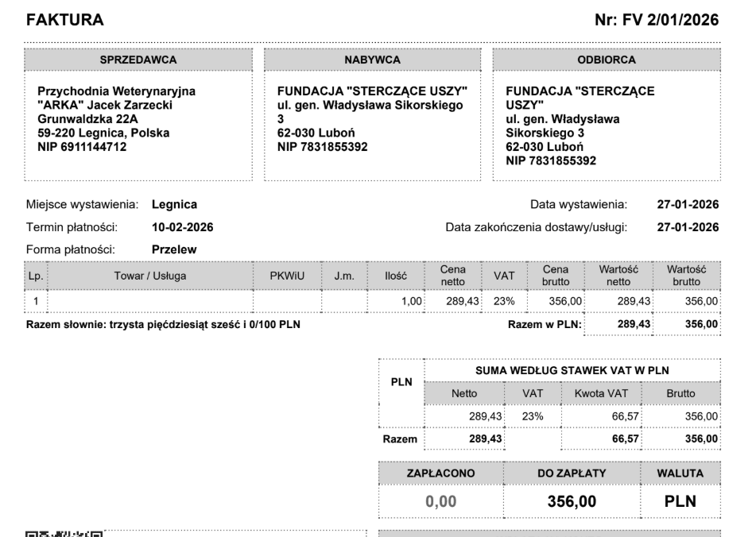
Task: Select the SPRZEDAWCA section header
Action: click(138, 60)
